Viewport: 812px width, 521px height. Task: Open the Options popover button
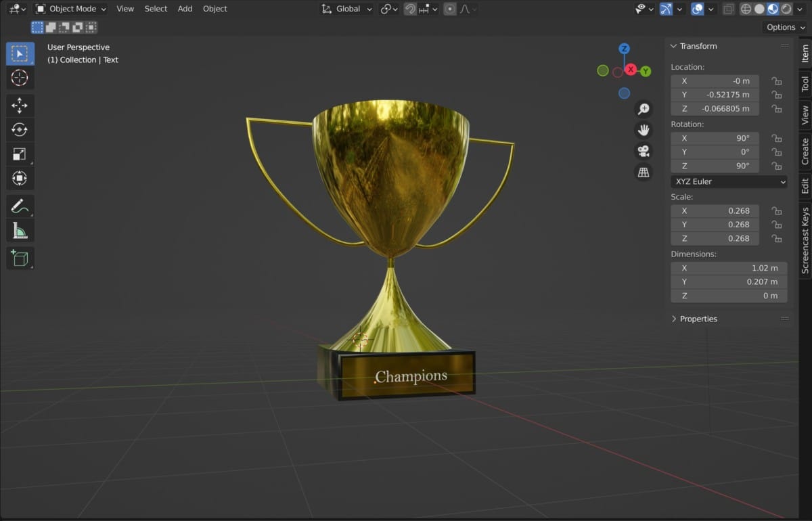(x=785, y=27)
